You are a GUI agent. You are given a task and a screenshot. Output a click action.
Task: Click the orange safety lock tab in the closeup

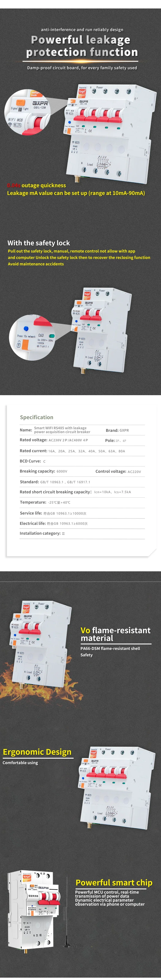[26, 344]
